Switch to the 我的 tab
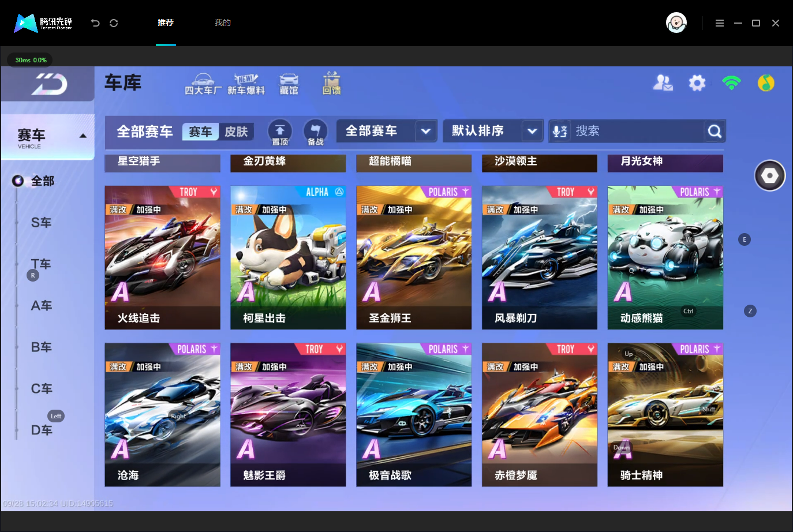 (223, 23)
